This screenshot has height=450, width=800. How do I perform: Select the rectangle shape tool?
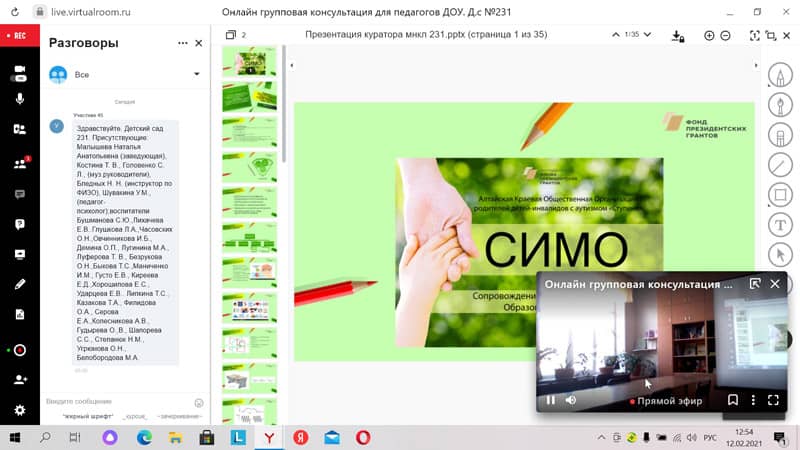[x=780, y=195]
